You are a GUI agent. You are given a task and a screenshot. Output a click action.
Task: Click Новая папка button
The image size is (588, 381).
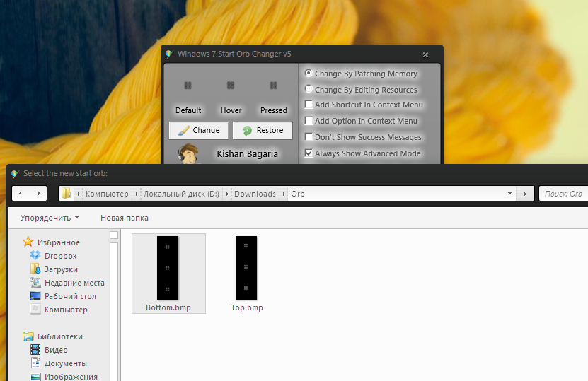tap(125, 218)
